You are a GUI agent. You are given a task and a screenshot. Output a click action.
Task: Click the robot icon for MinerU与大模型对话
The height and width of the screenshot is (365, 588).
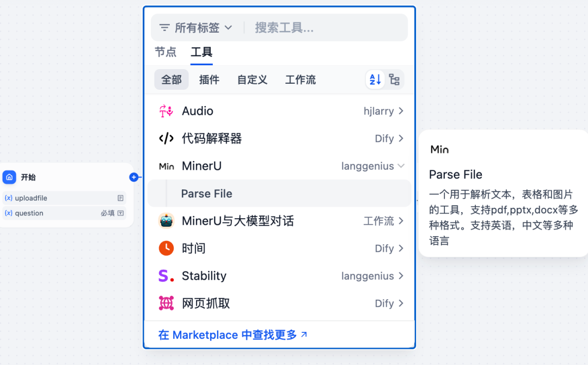click(x=167, y=221)
